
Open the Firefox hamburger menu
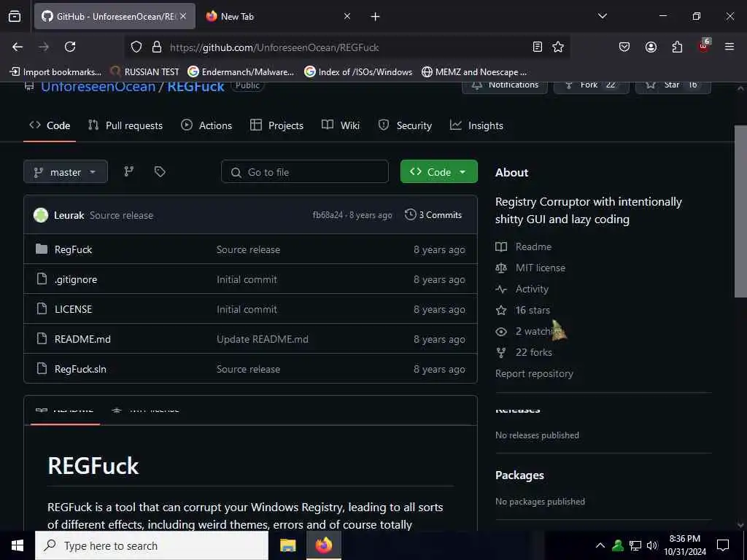coord(729,47)
